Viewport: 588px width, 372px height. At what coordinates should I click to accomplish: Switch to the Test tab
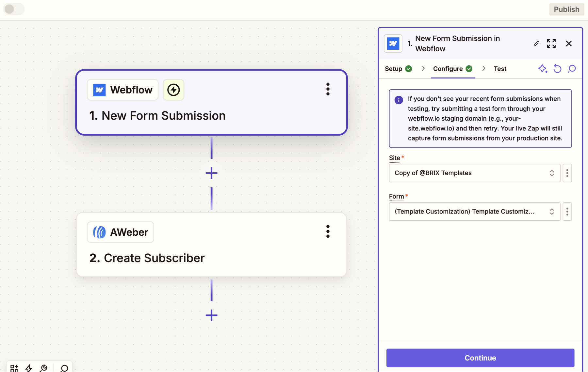[x=500, y=69]
